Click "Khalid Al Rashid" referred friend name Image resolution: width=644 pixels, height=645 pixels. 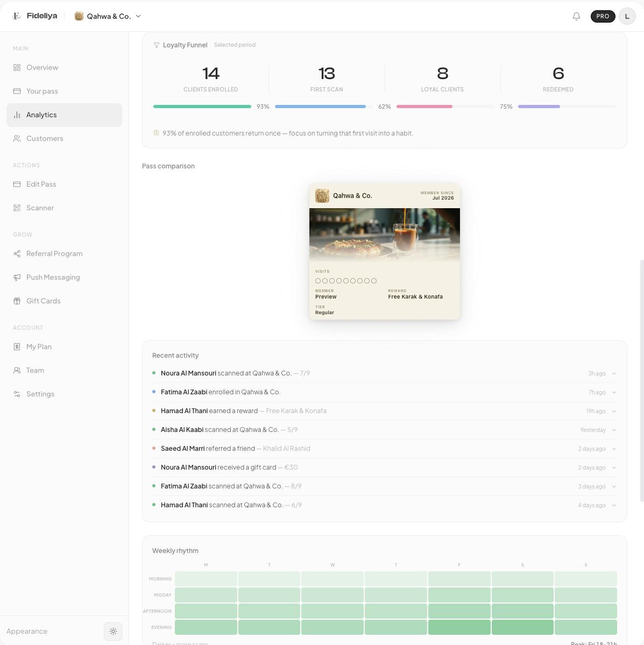tap(286, 448)
